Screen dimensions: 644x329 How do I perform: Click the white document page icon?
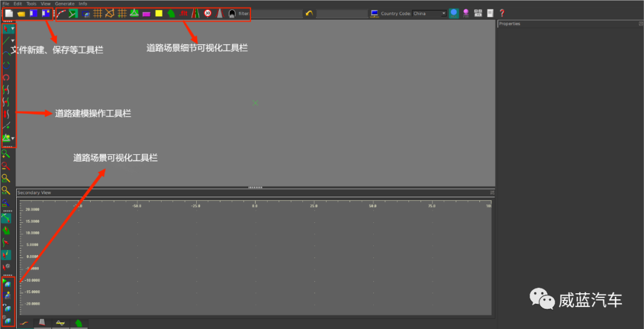[490, 14]
